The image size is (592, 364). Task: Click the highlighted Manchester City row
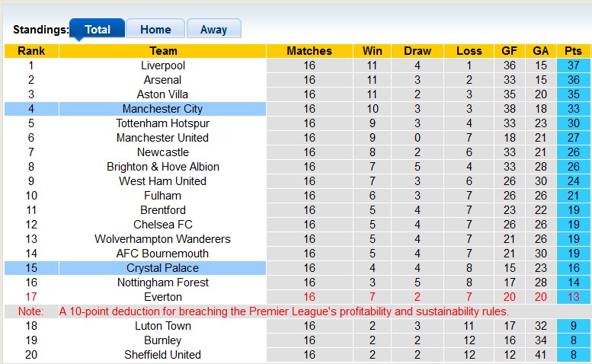point(162,109)
